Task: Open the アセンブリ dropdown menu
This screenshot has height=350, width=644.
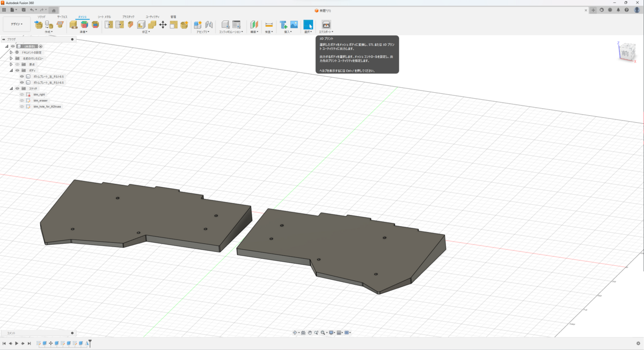Action: (203, 32)
